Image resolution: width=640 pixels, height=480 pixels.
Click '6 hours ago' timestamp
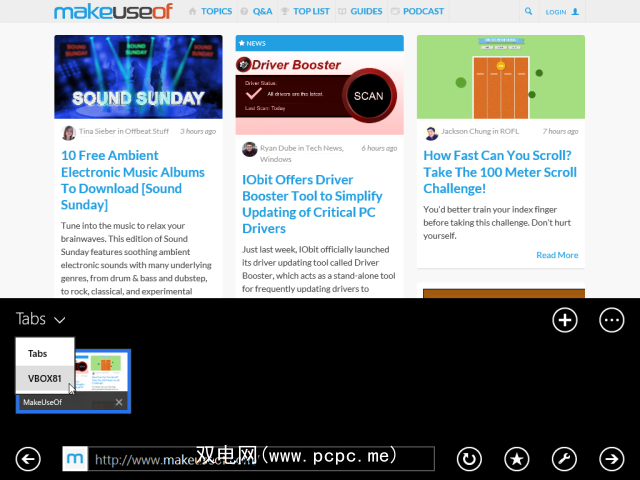(379, 148)
